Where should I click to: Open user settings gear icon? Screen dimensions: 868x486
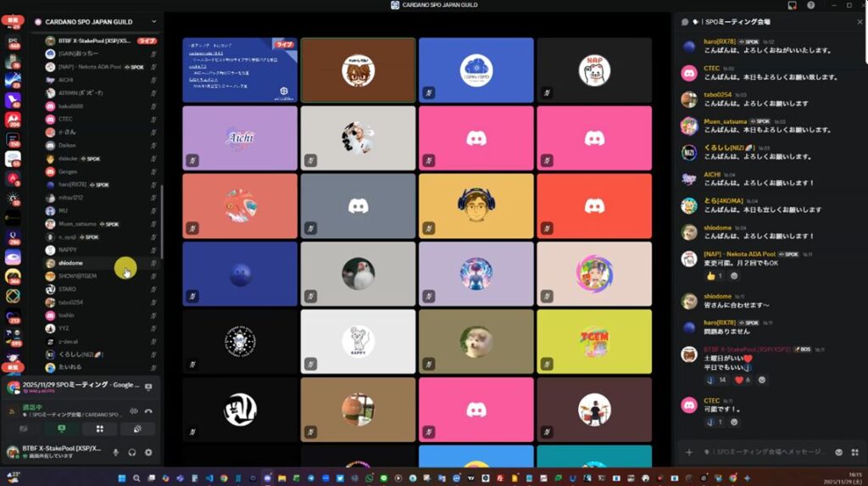click(x=148, y=452)
